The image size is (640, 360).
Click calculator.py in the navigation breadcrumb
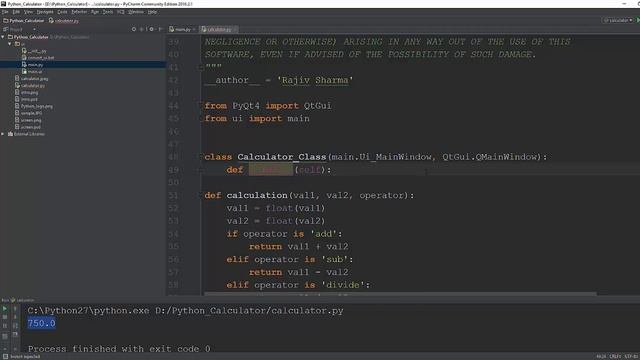point(64,20)
